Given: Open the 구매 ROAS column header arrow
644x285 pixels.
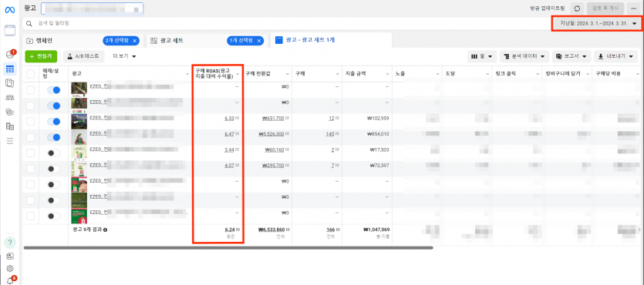Looking at the screenshot, I should coord(238,74).
